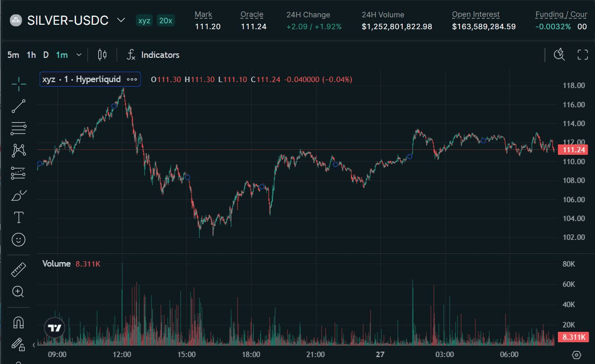595x364 pixels.
Task: Toggle magnet mode for drawings
Action: click(x=18, y=322)
